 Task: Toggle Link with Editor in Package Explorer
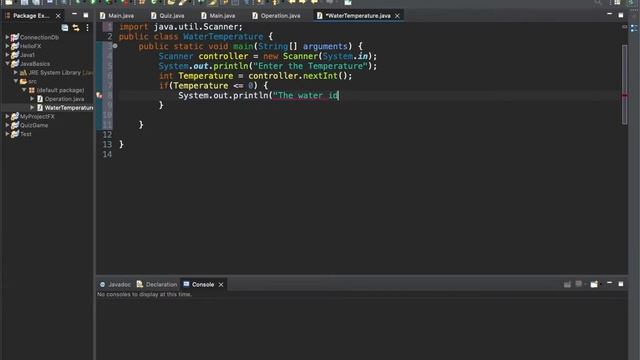tap(76, 28)
